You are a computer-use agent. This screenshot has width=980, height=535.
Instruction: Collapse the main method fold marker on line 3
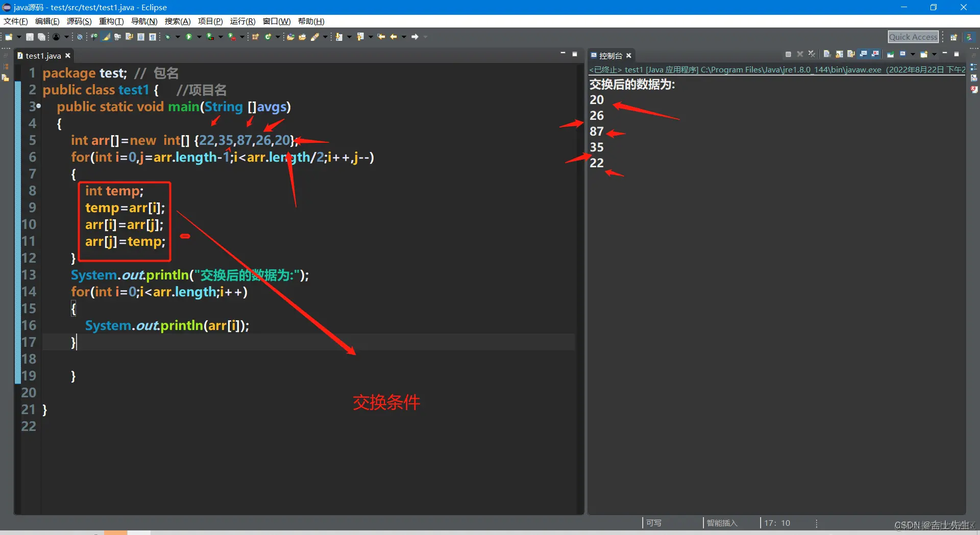(38, 107)
